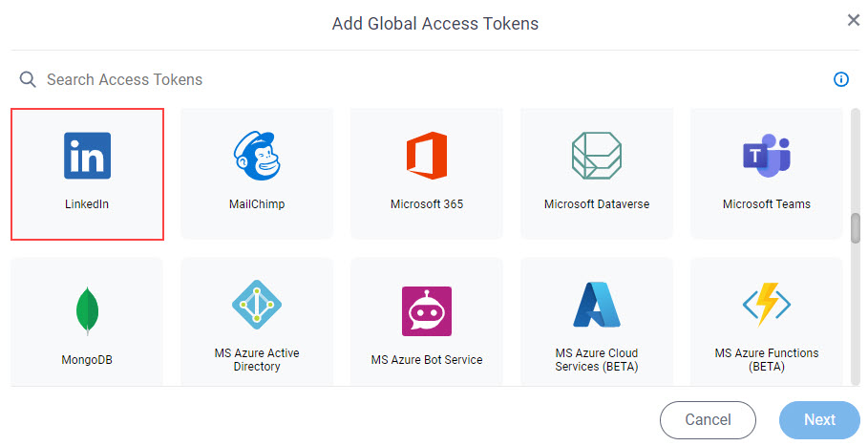Screen dimensions: 868x446
Task: Choose the MS Azure Cloud Services icon
Action: pos(596,305)
